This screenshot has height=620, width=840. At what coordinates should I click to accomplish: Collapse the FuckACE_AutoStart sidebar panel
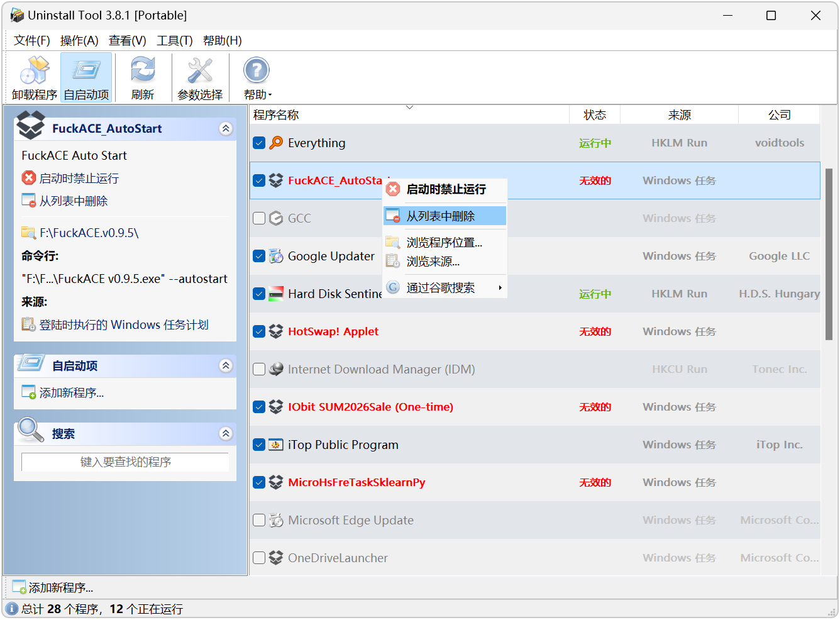click(226, 128)
